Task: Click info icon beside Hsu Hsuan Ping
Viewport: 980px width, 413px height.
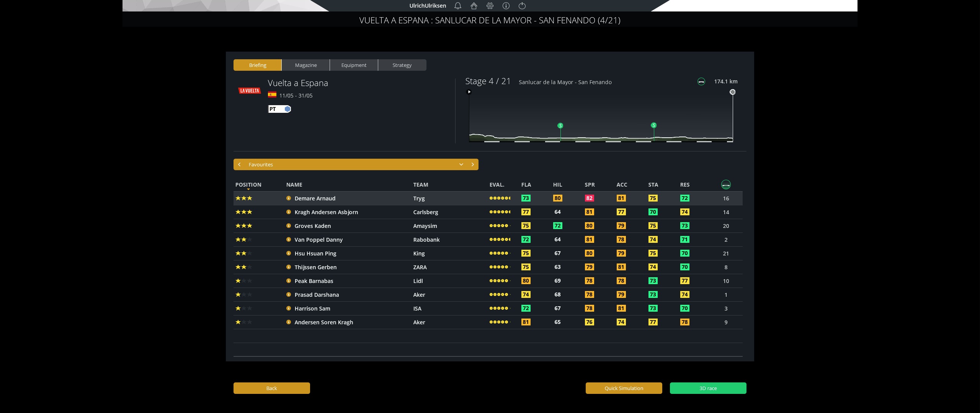Action: (289, 253)
